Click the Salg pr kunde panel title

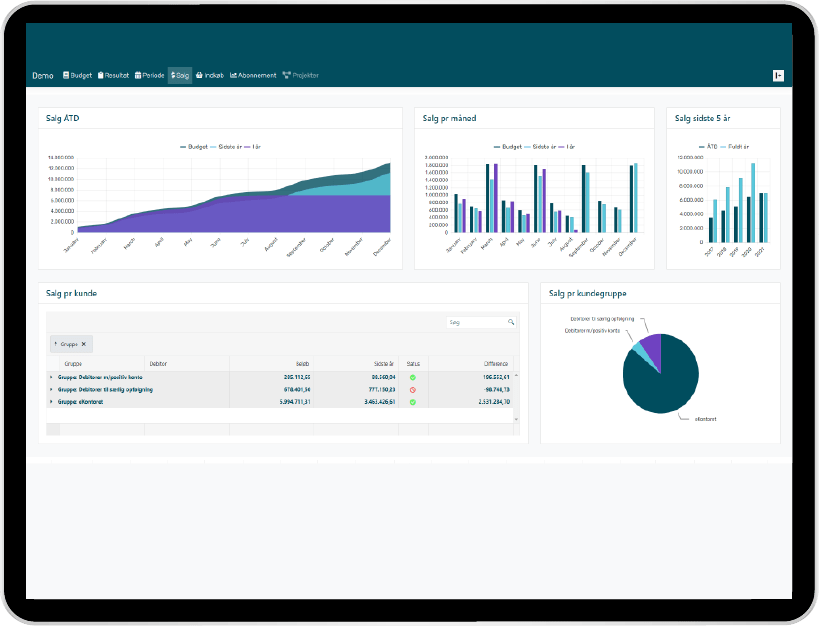point(71,294)
